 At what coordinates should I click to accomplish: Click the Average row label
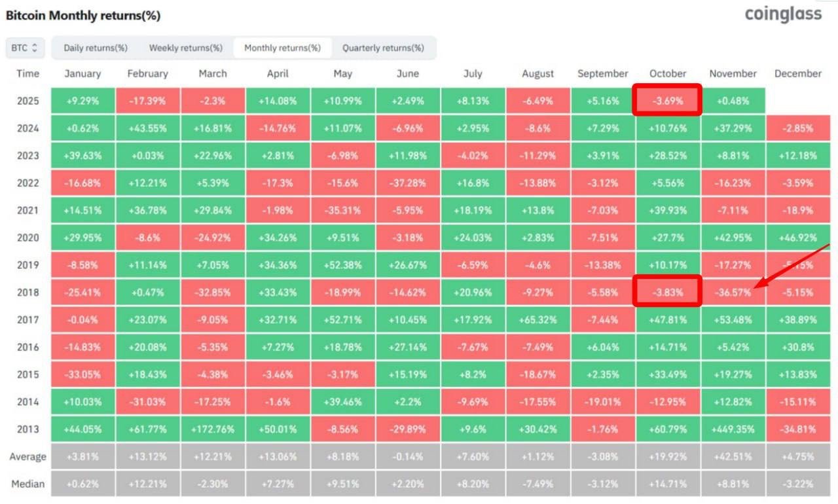pyautogui.click(x=28, y=457)
